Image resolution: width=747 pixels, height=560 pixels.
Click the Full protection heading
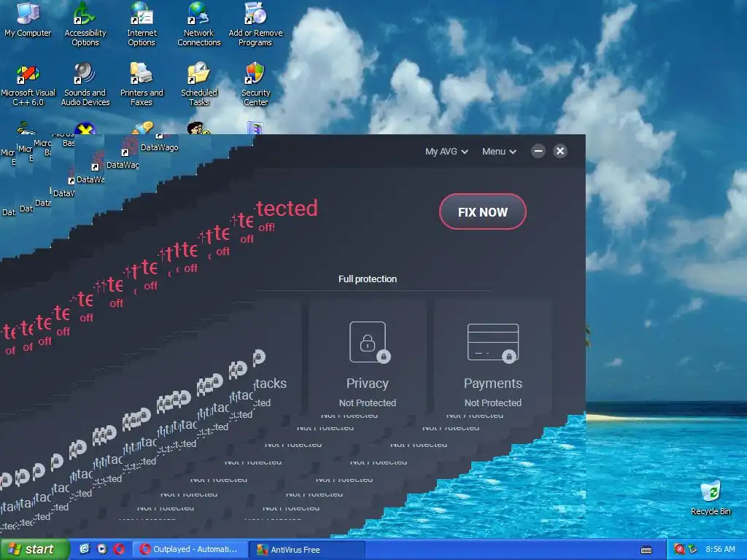pos(368,279)
